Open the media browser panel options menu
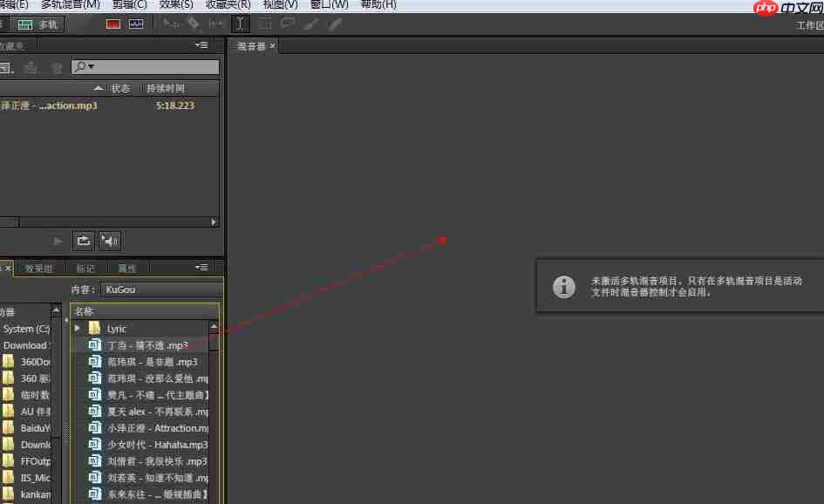This screenshot has width=824, height=504. click(201, 268)
